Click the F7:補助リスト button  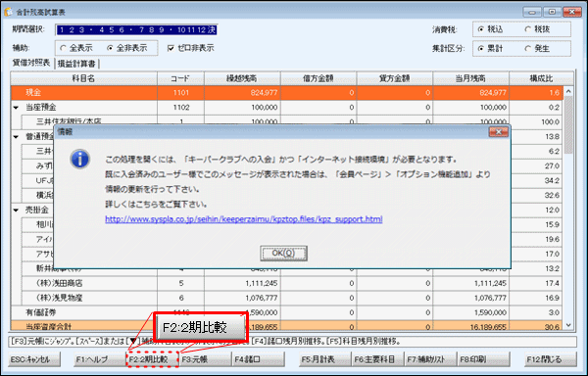tap(430, 359)
